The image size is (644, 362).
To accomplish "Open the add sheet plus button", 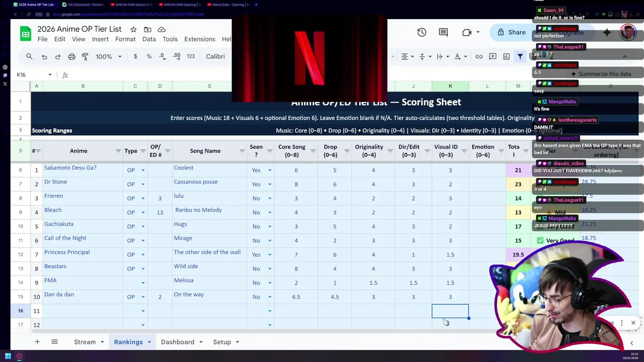I will pyautogui.click(x=37, y=342).
